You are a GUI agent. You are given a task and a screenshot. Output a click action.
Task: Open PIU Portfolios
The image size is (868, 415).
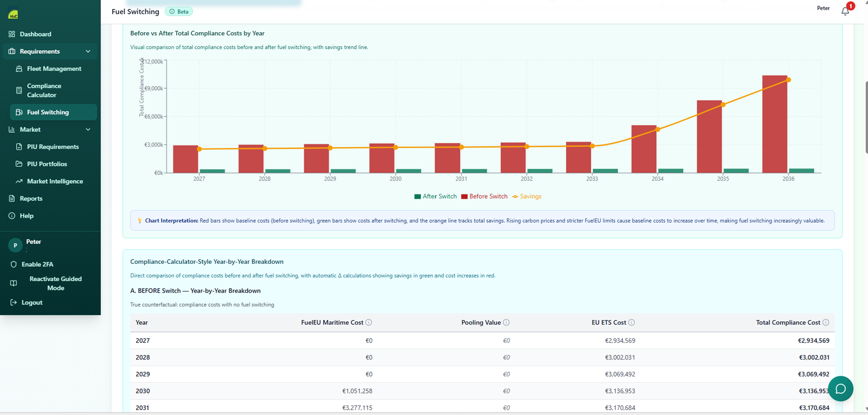46,164
